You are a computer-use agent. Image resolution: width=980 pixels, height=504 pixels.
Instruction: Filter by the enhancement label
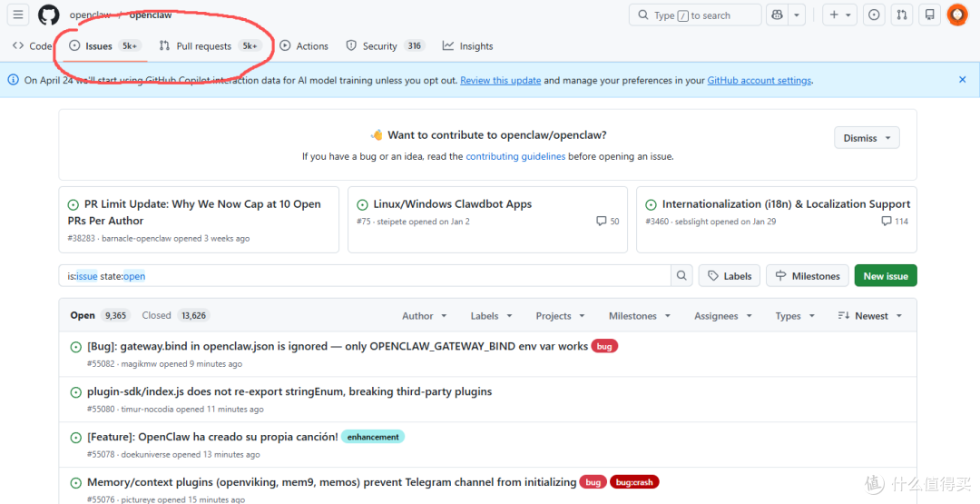click(373, 437)
